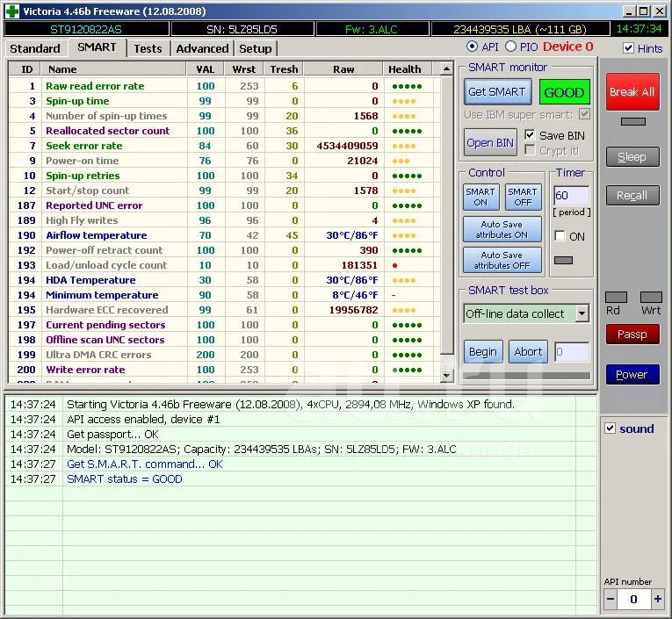Toggle the sound checkbox
The image size is (672, 619).
point(610,428)
